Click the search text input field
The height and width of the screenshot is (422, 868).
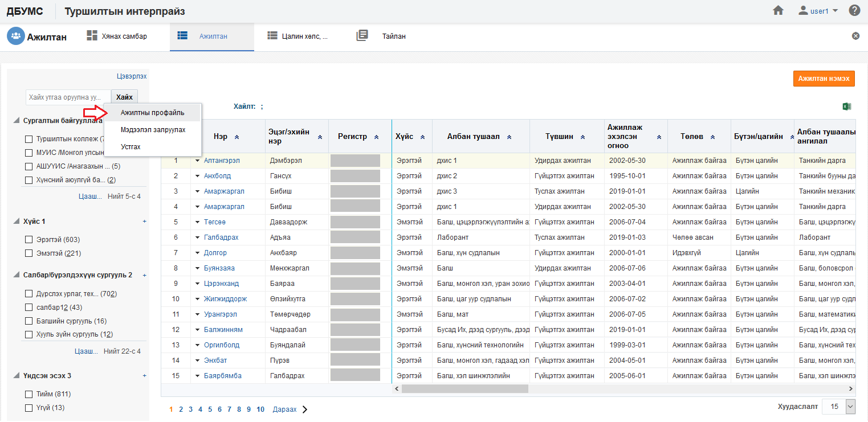coord(68,97)
